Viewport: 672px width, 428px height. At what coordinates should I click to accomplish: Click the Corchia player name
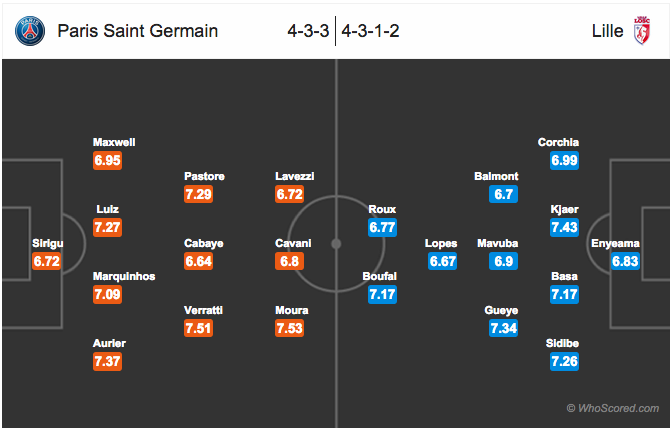pyautogui.click(x=558, y=142)
